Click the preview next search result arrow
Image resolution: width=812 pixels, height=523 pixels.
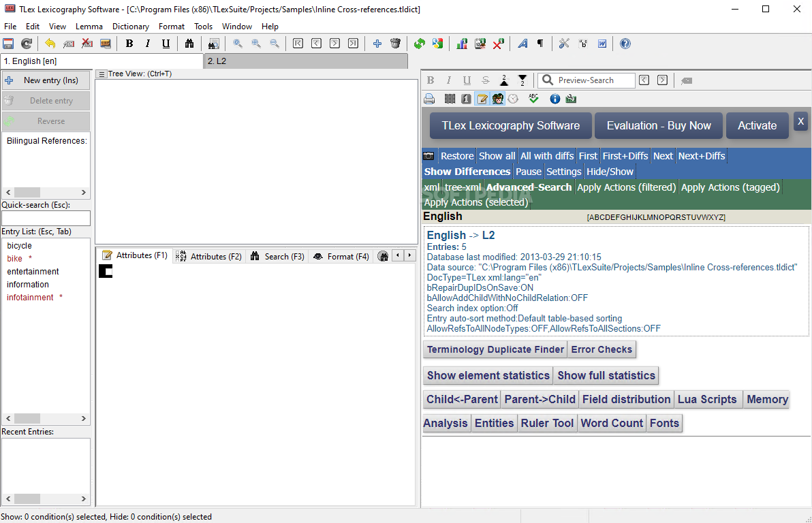pos(662,80)
